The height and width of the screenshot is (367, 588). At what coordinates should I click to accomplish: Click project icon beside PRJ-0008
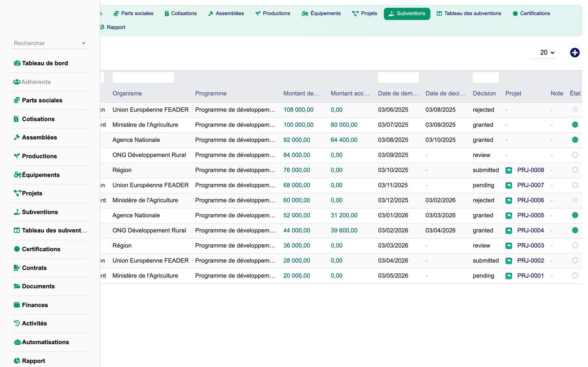pyautogui.click(x=509, y=170)
